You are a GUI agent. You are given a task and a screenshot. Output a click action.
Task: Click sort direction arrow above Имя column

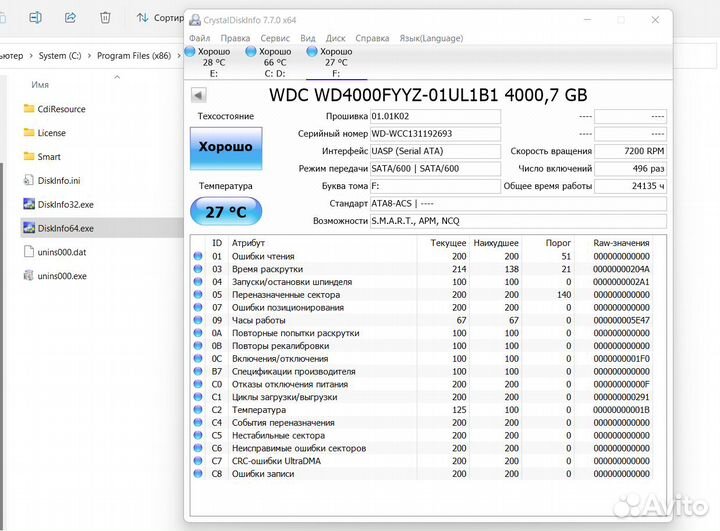coord(117,77)
